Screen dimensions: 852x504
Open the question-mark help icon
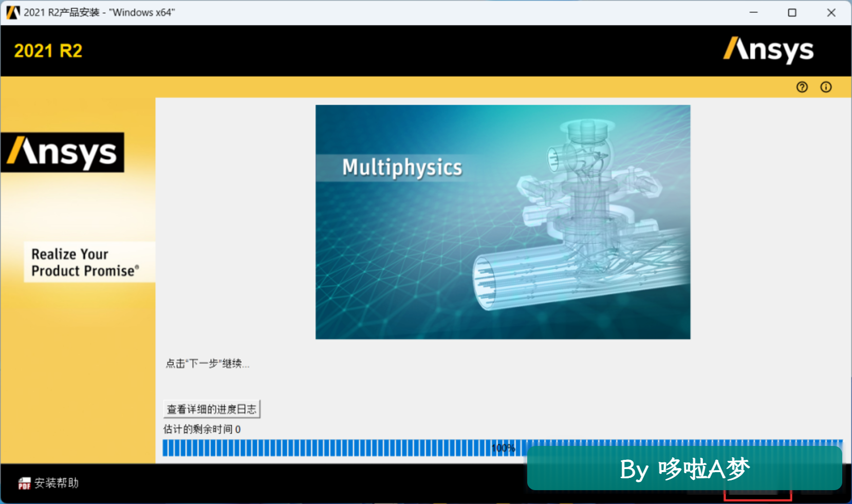(x=802, y=87)
